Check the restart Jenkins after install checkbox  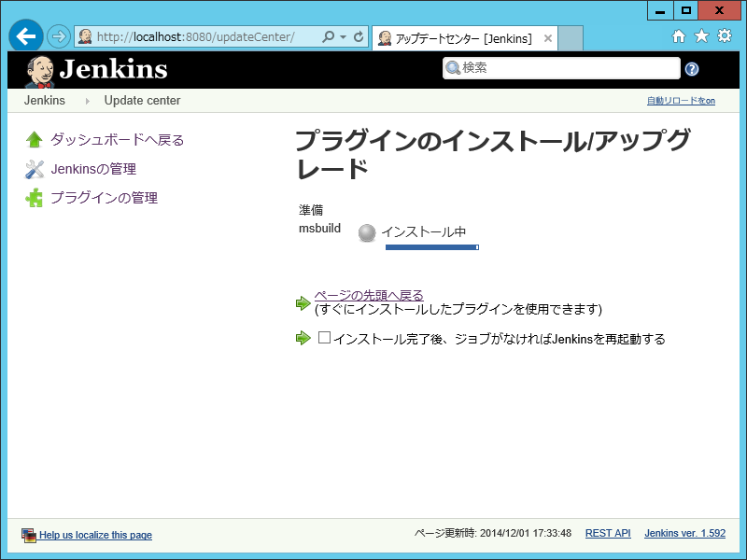tap(324, 338)
